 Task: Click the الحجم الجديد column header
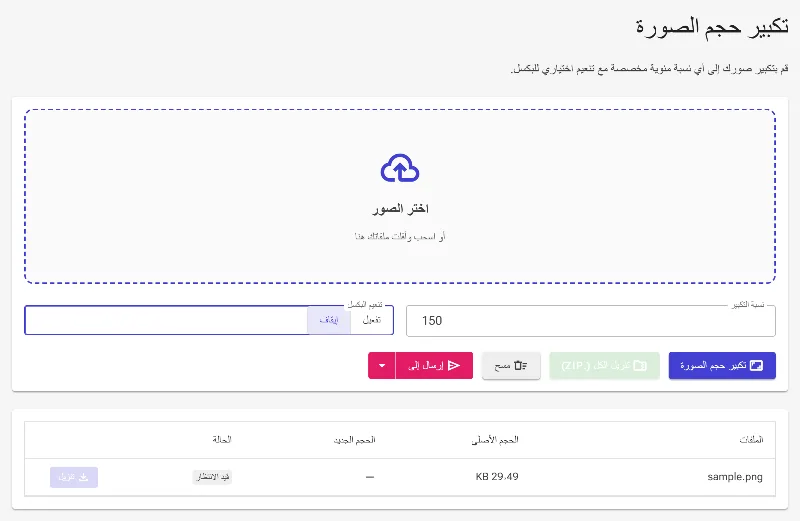coord(355,439)
